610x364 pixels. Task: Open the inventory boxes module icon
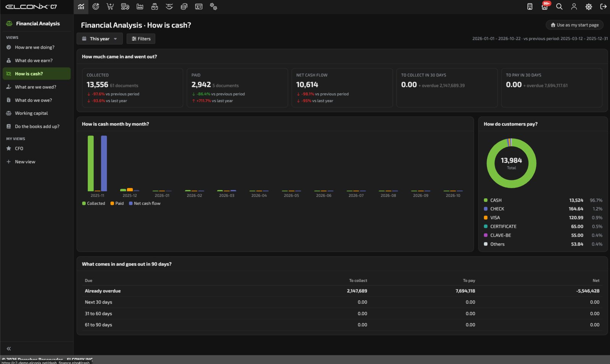point(154,6)
